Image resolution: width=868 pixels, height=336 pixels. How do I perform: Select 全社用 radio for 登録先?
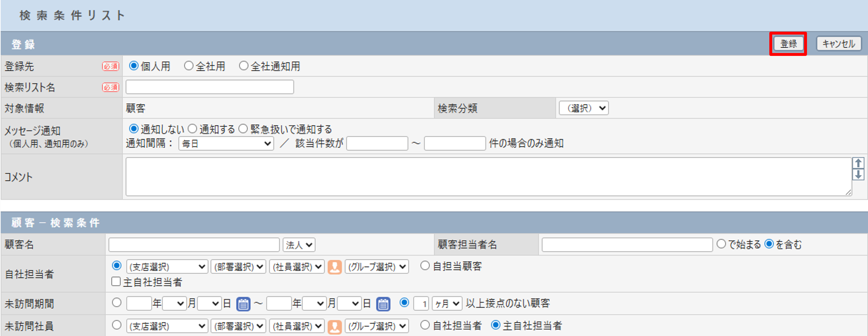click(x=189, y=66)
